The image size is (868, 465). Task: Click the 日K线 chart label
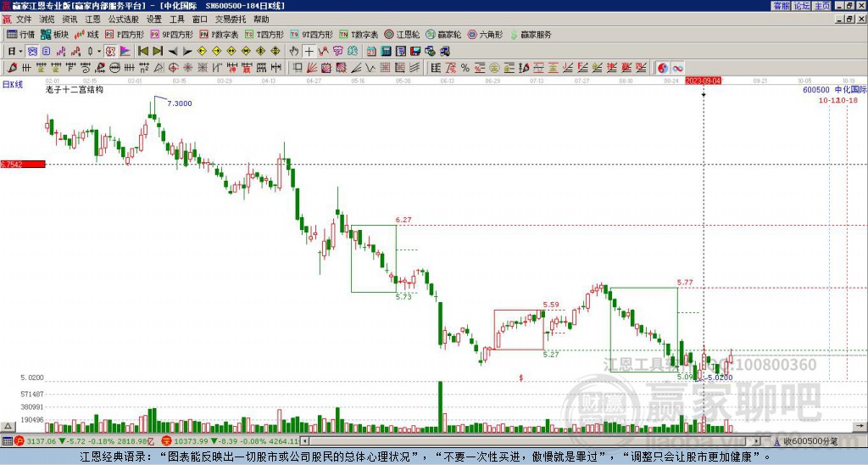point(13,84)
